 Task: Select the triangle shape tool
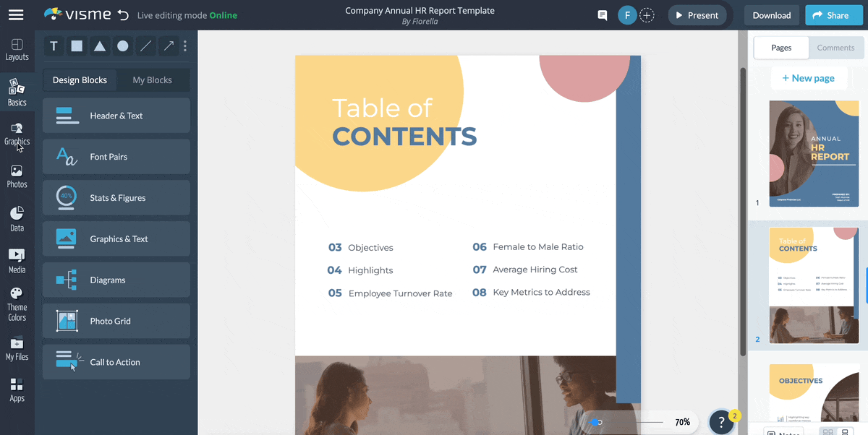100,46
